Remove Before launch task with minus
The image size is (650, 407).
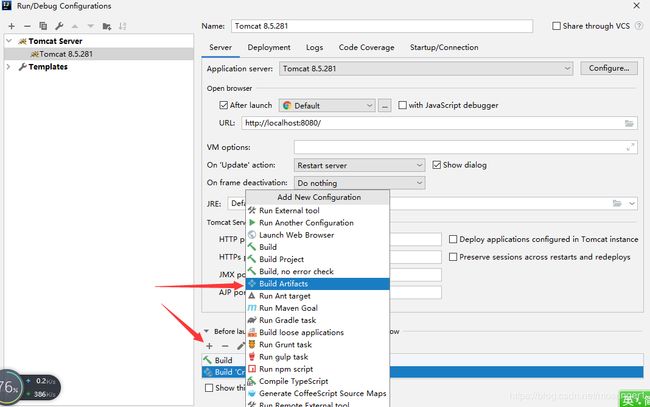pyautogui.click(x=225, y=346)
